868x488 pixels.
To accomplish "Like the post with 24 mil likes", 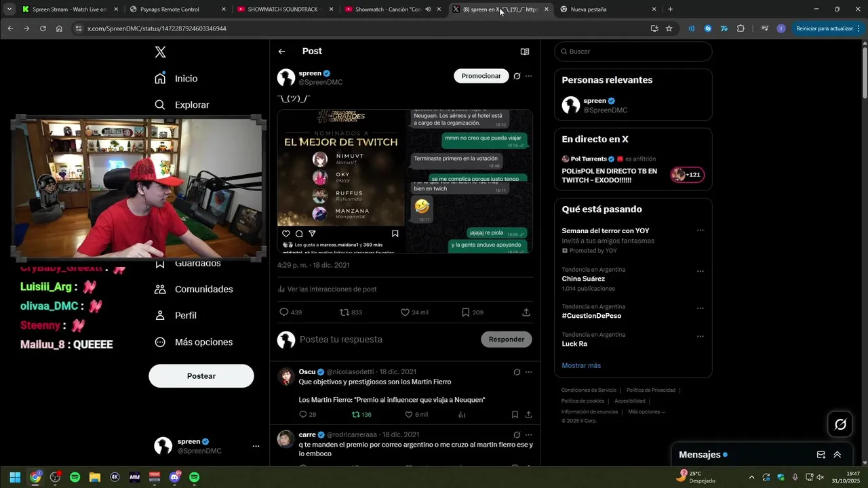I will point(414,312).
